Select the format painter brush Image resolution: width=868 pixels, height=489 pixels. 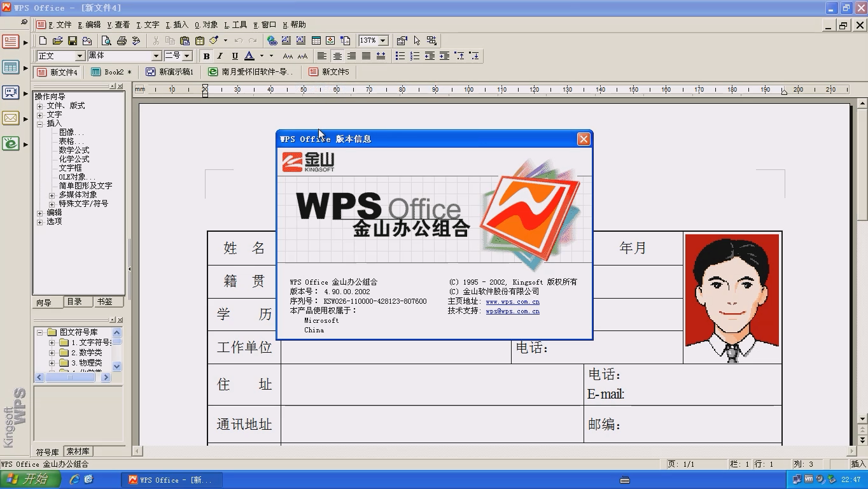click(214, 40)
